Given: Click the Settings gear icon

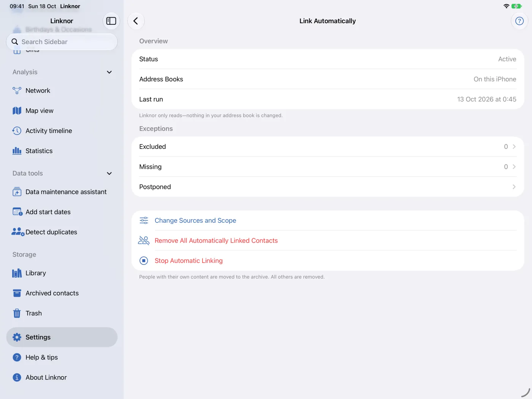Looking at the screenshot, I should point(17,337).
